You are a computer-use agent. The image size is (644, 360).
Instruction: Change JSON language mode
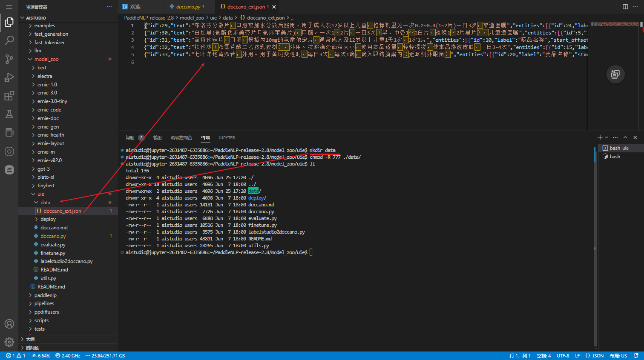[x=595, y=356]
